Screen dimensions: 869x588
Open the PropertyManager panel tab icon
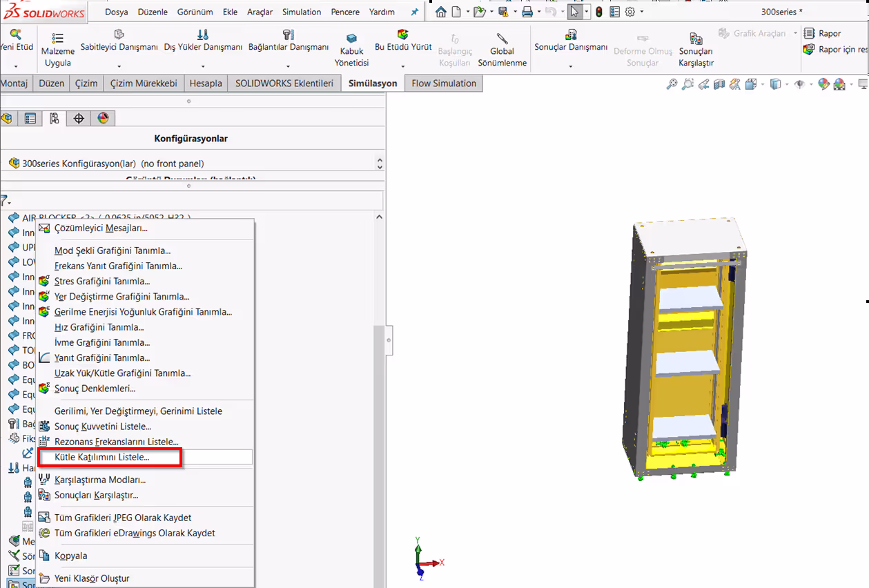click(x=30, y=119)
